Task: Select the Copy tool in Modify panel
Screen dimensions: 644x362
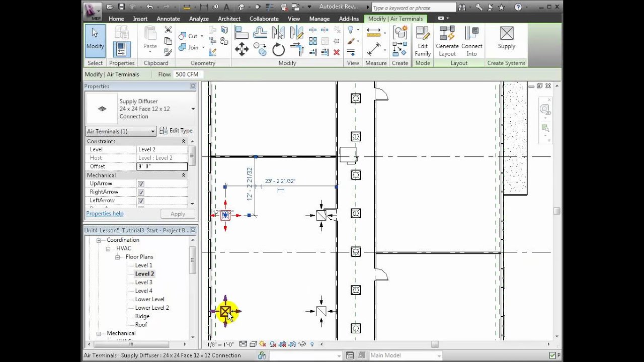Action: point(260,49)
